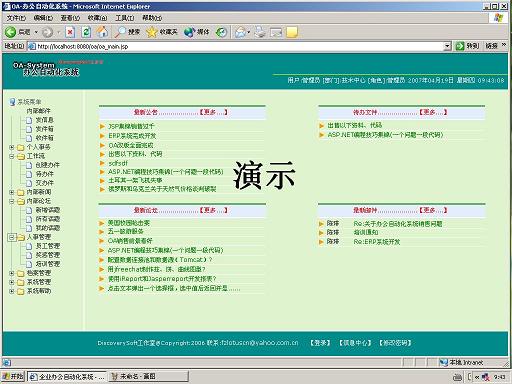
Task: Click the Mail envelope toolbar icon
Action: 240,32
